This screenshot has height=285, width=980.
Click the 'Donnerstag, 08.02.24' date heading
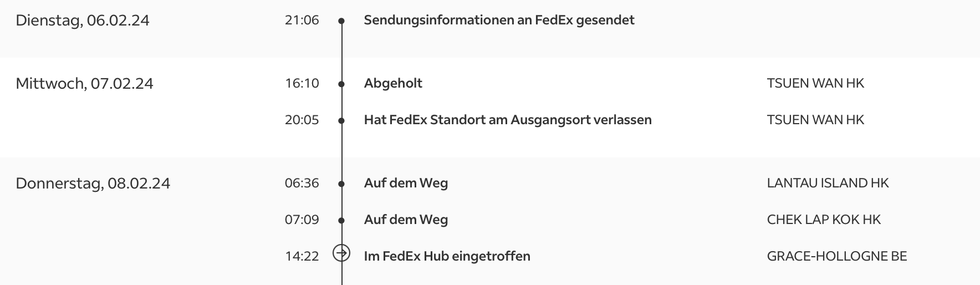pos(93,184)
